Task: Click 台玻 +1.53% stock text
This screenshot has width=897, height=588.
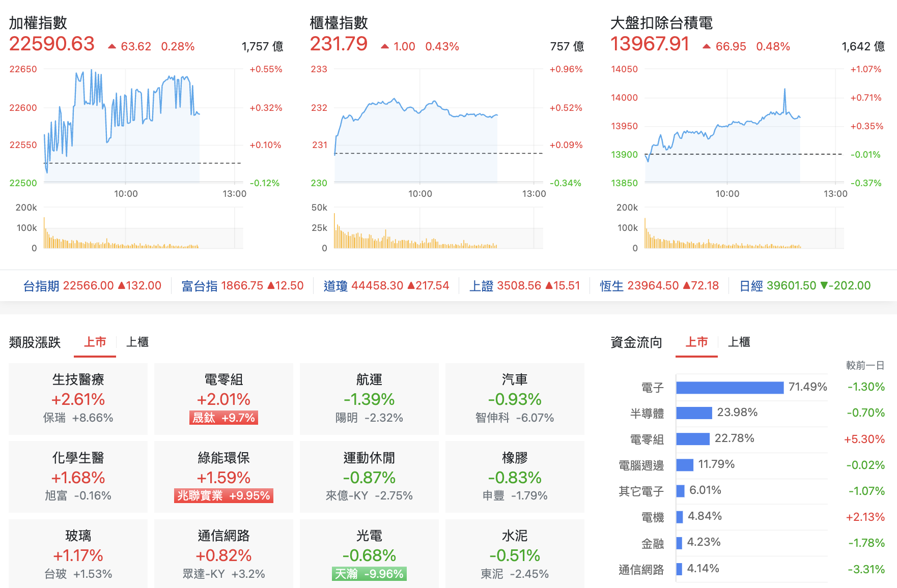Action: click(x=78, y=574)
